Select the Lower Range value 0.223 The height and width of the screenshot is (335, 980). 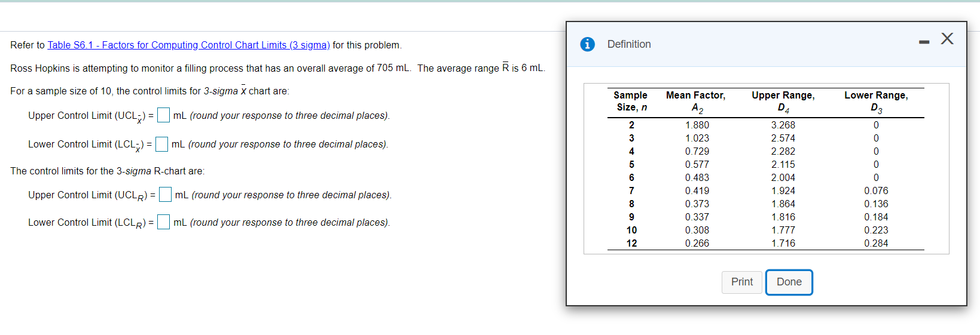click(876, 230)
